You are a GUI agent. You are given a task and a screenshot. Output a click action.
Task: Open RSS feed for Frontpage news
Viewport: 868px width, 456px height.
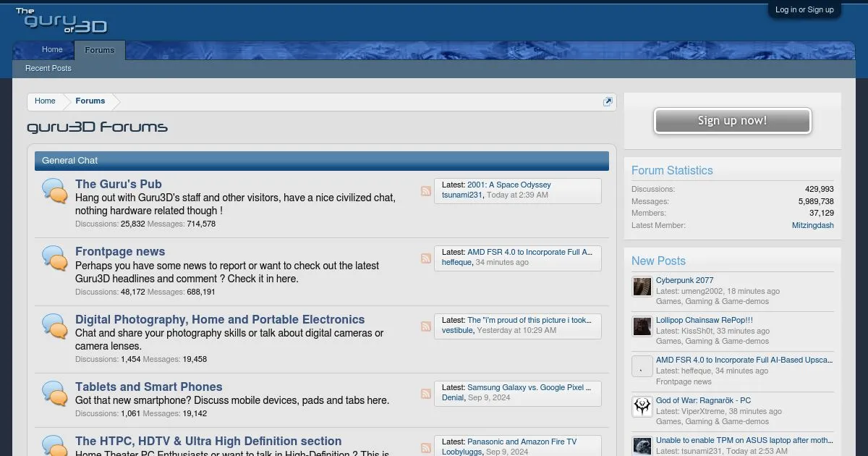pyautogui.click(x=426, y=258)
